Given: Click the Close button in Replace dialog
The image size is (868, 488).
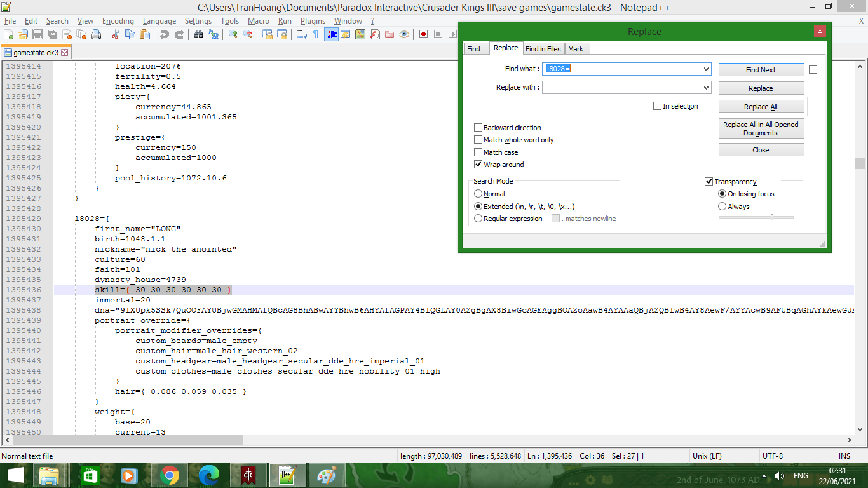Looking at the screenshot, I should [761, 150].
